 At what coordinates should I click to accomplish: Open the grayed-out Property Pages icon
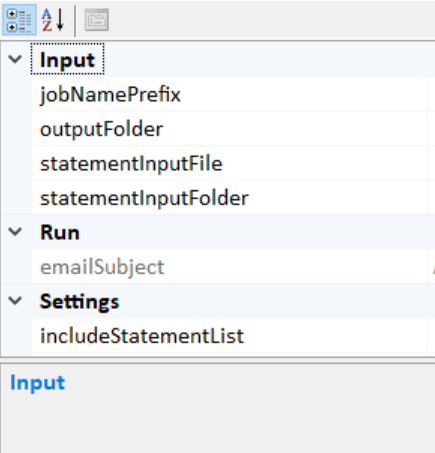tap(97, 20)
